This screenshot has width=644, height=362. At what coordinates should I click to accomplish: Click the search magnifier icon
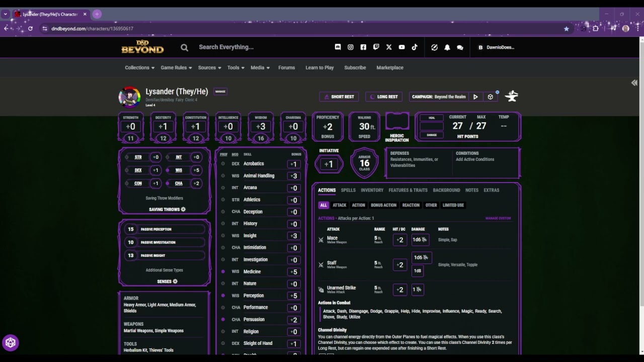[x=184, y=47]
